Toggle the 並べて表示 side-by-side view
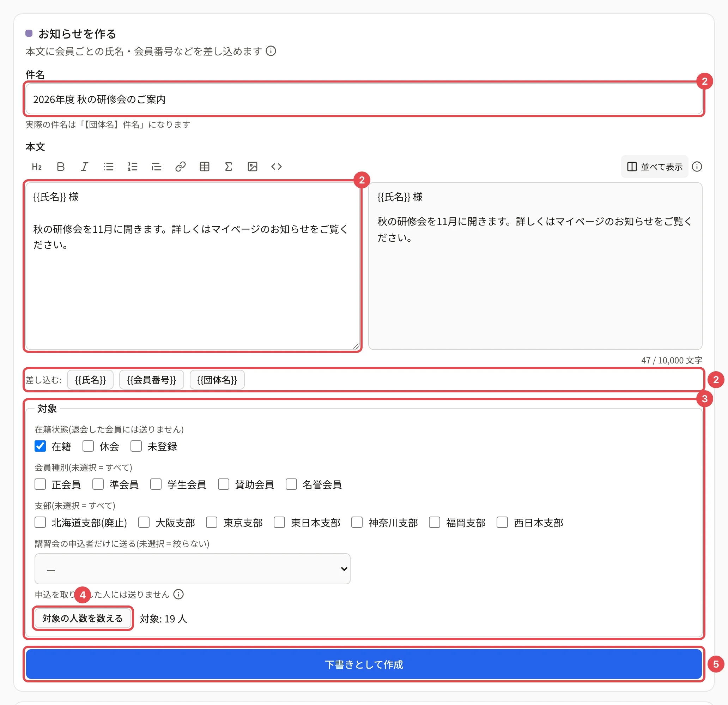Viewport: 728px width, 705px height. [x=654, y=167]
